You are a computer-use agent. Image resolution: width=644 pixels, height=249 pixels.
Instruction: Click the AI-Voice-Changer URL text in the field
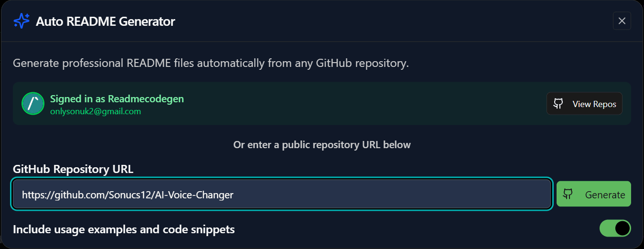[128, 195]
